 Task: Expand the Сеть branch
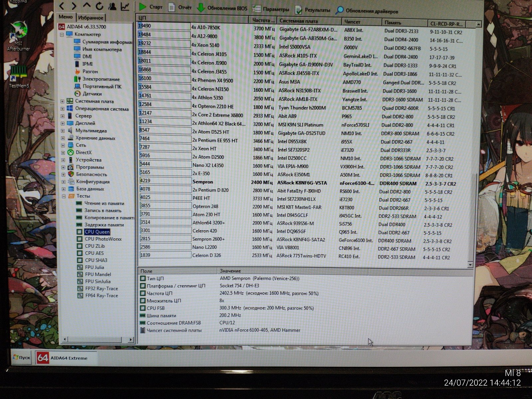(x=63, y=145)
